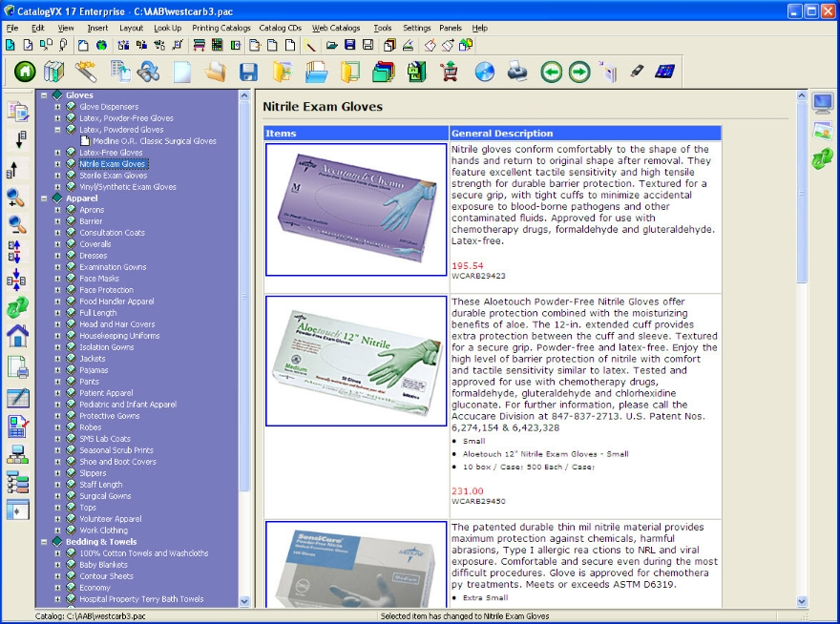Click the small dark blue save disk icon
Viewport: 840px width, 624px height.
[349, 45]
